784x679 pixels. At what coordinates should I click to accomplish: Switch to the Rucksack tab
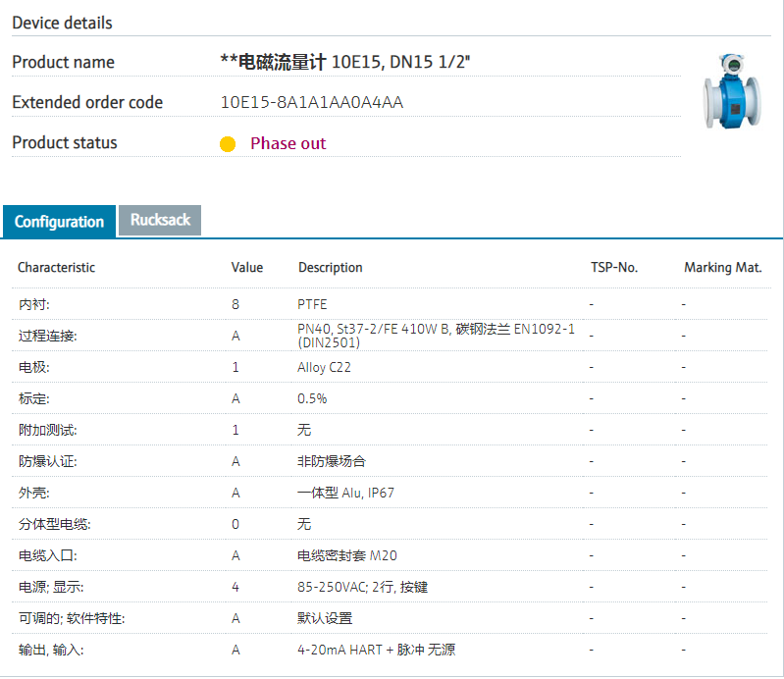(x=160, y=220)
